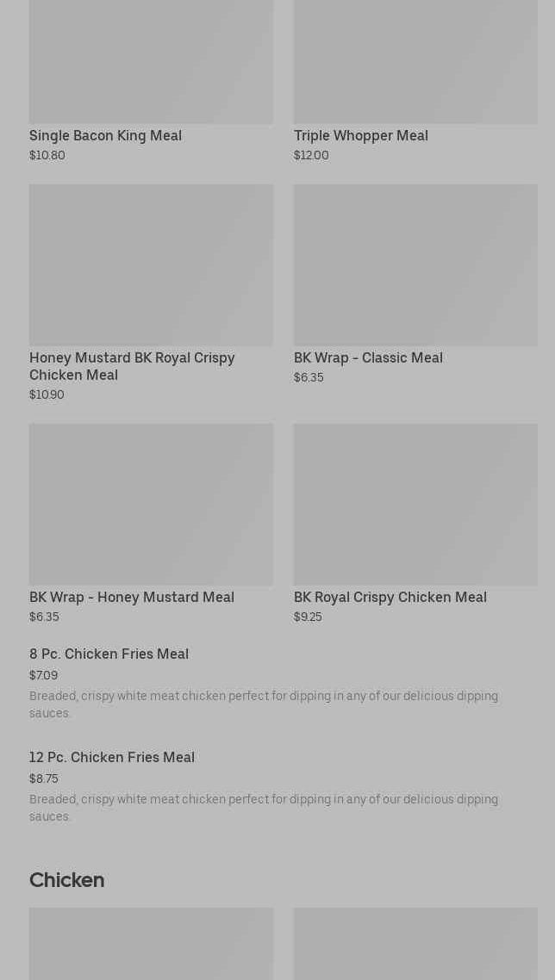Tap the $12.00 Triple Whopper price
The image size is (555, 980).
(x=311, y=156)
